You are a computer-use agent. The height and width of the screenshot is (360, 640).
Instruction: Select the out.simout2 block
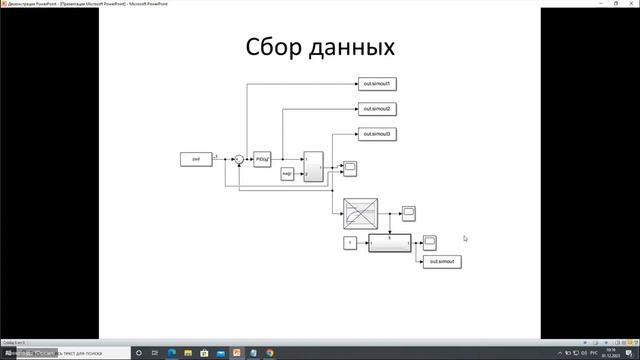[377, 109]
